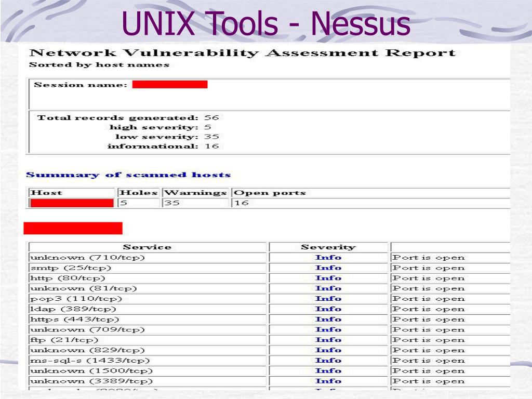Image resolution: width=532 pixels, height=399 pixels.
Task: Click the redacted host heading above Service table
Action: [x=73, y=229]
